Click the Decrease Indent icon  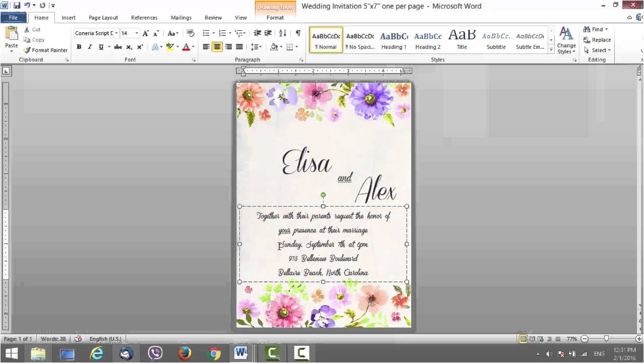[x=257, y=33]
